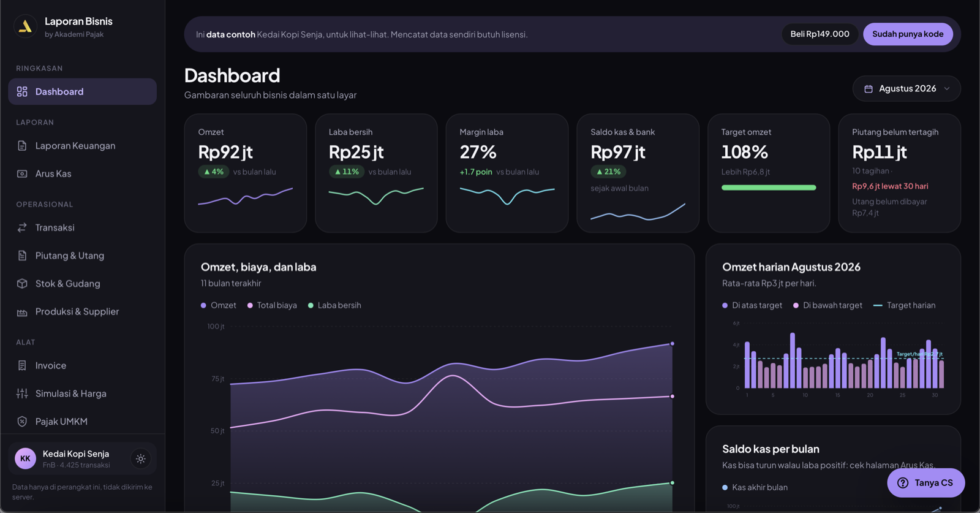Click the green Target omzet progress bar
This screenshot has height=513, width=980.
[x=769, y=188]
